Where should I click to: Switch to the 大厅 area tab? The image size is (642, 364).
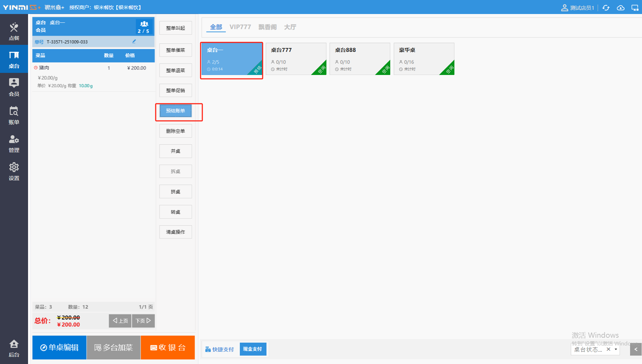290,27
